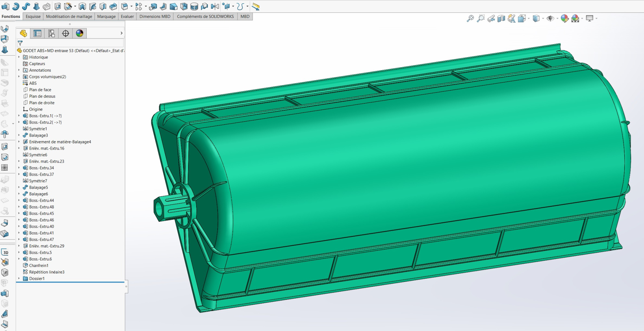
Task: Select the Revolved Boss/Base tool
Action: click(16, 6)
